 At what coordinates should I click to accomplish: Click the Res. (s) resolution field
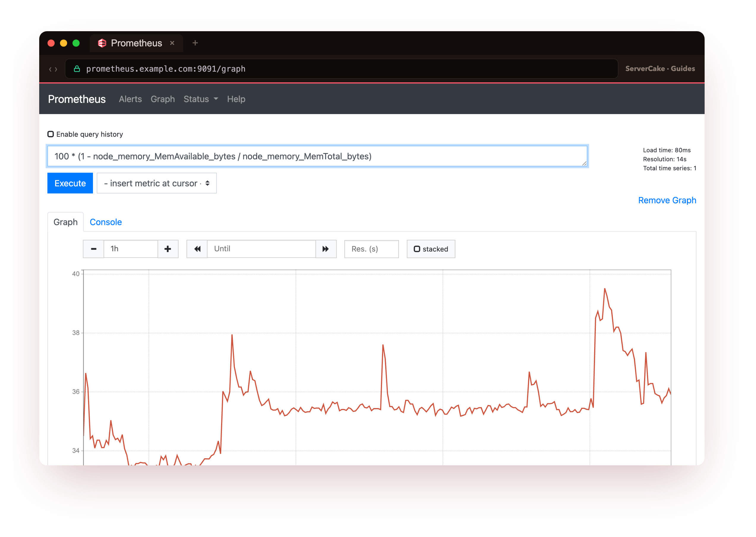[x=372, y=249]
